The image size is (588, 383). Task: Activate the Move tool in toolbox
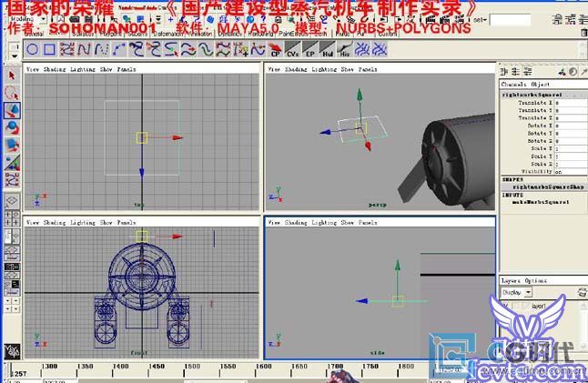[12, 111]
